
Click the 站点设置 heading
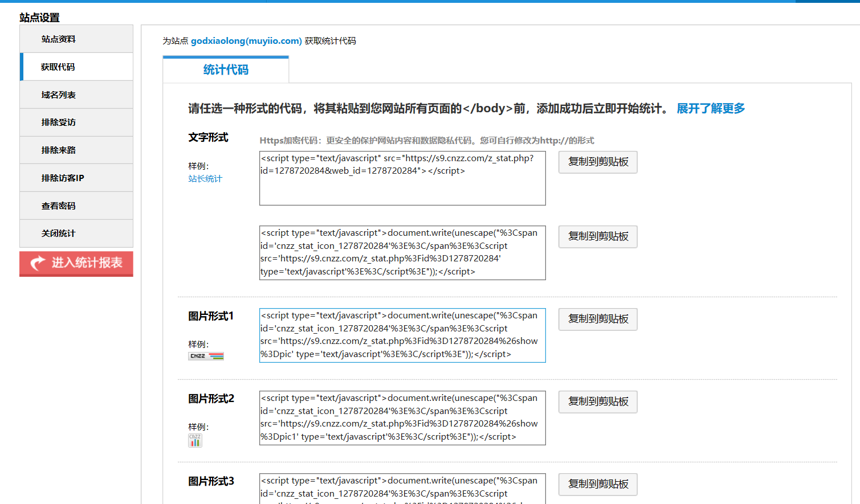point(39,18)
